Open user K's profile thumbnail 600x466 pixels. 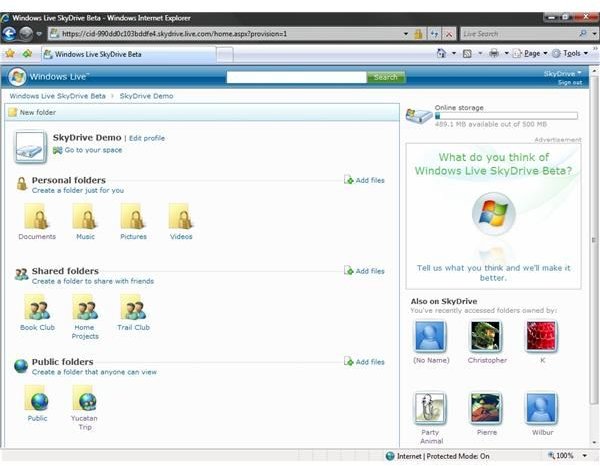point(541,337)
